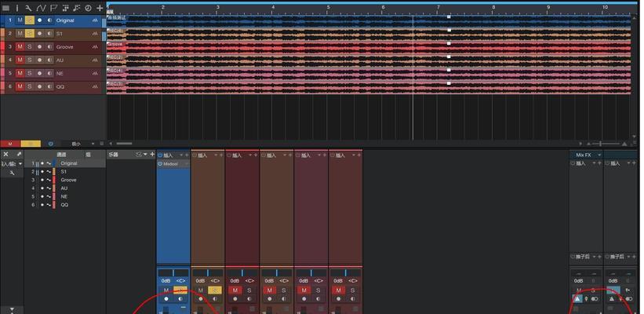The height and width of the screenshot is (314, 644).
Task: Click the signal icon in Groove mixer list row
Action: click(x=49, y=180)
